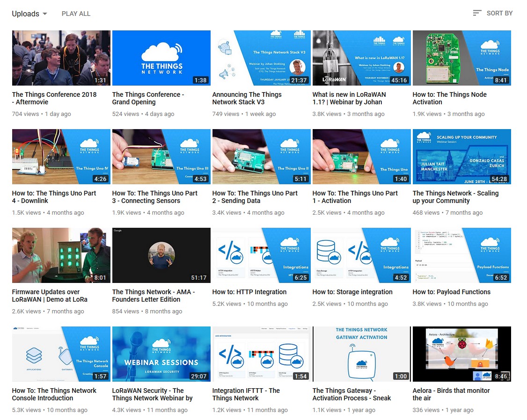527x420 pixels.
Task: Open the AMA Founders Letter Edition thumbnail
Action: (x=161, y=255)
